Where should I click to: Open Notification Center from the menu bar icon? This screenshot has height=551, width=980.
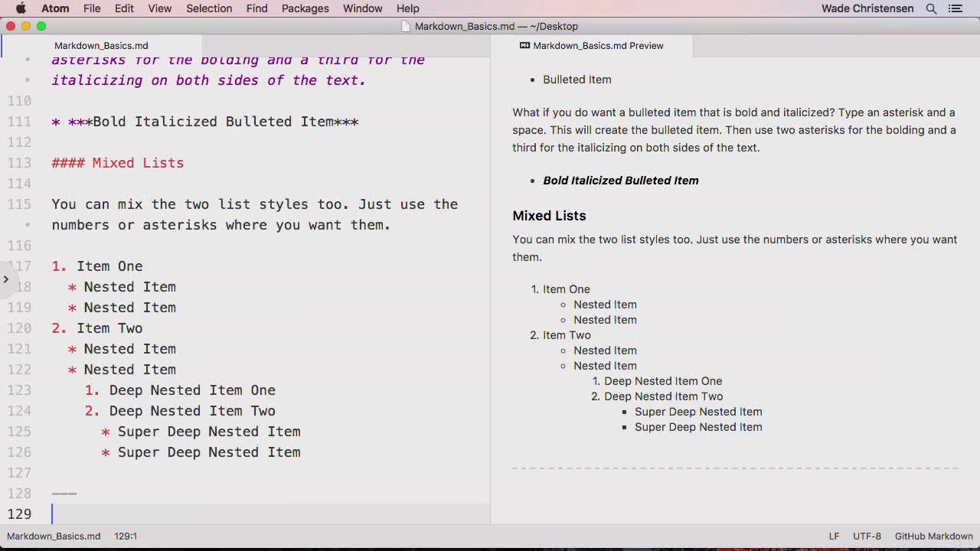[955, 8]
